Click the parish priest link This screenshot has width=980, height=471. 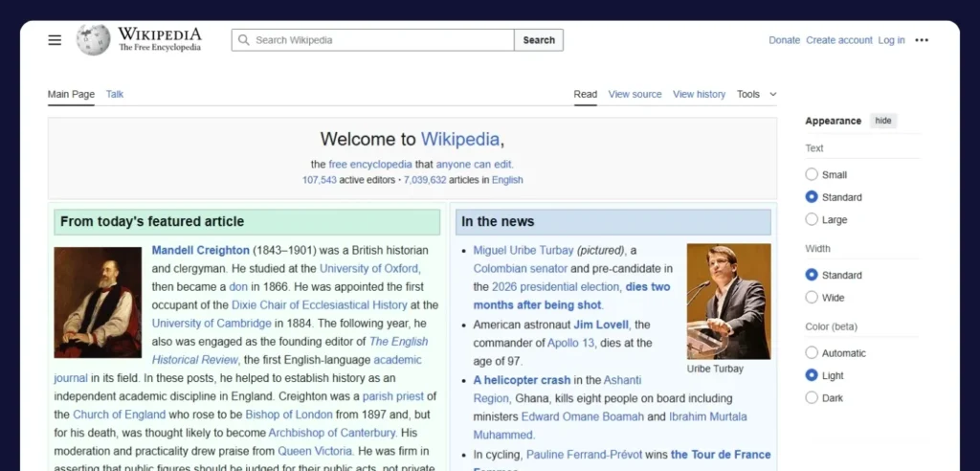[x=393, y=396]
